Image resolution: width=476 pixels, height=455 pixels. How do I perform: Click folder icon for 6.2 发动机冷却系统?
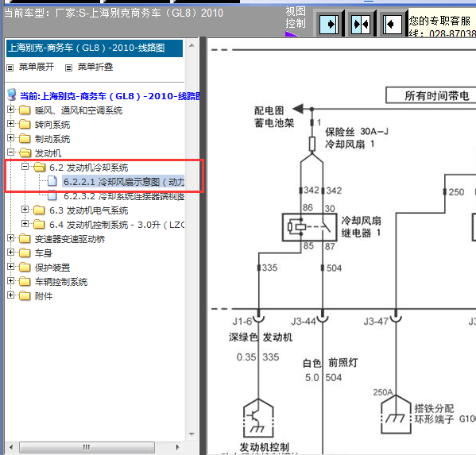[39, 167]
